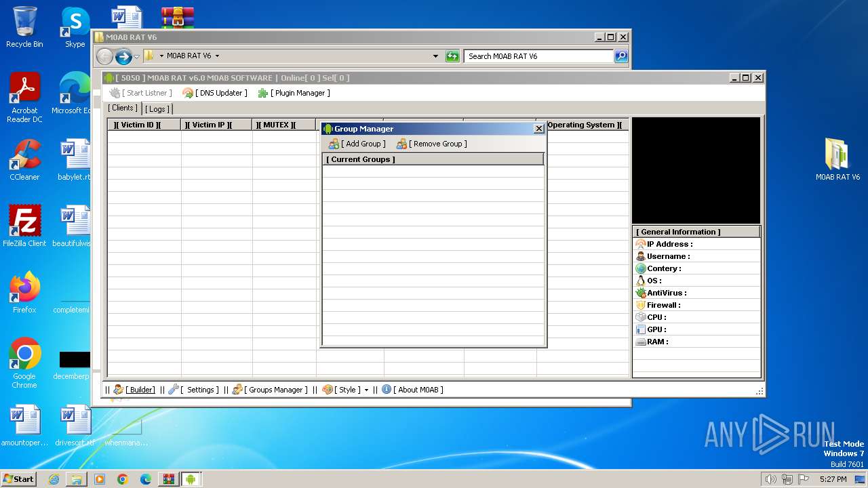
Task: Open About M0AB
Action: pos(412,390)
